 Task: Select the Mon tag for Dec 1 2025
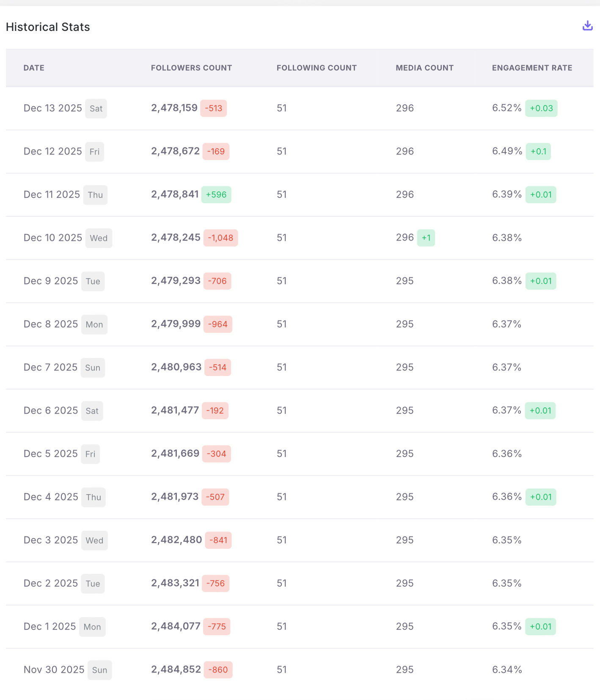tap(92, 627)
